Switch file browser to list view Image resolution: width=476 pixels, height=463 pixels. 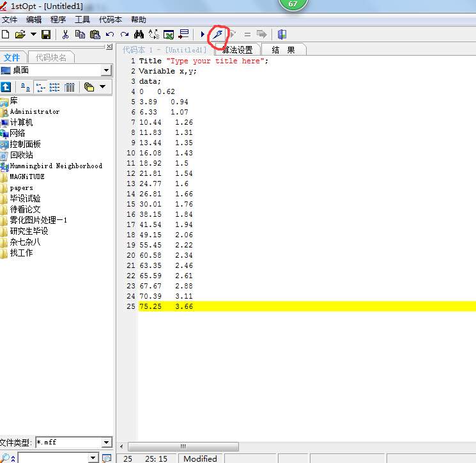(x=55, y=88)
